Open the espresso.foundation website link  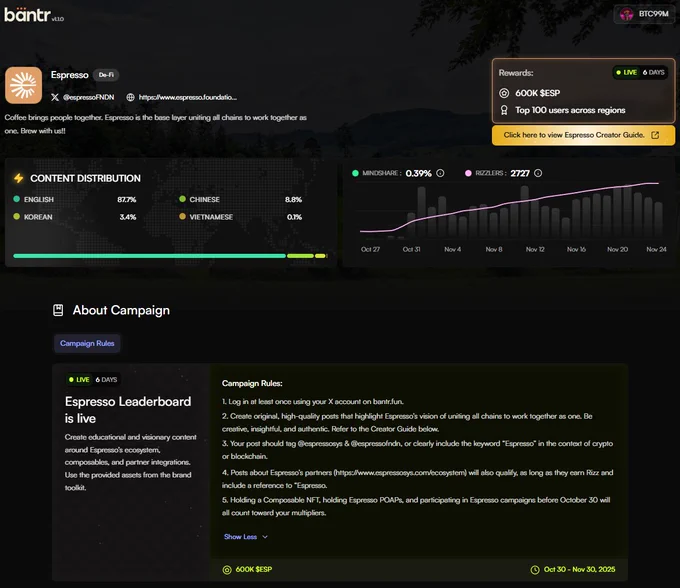[x=188, y=97]
